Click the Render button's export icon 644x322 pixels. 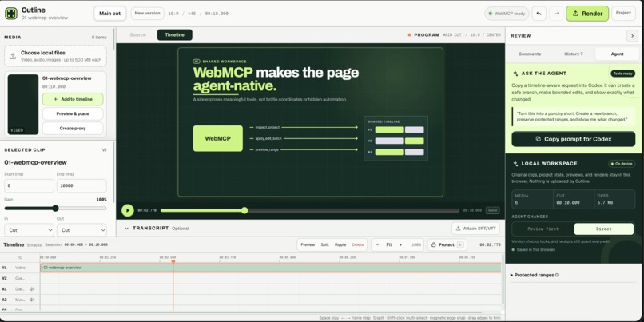click(575, 14)
